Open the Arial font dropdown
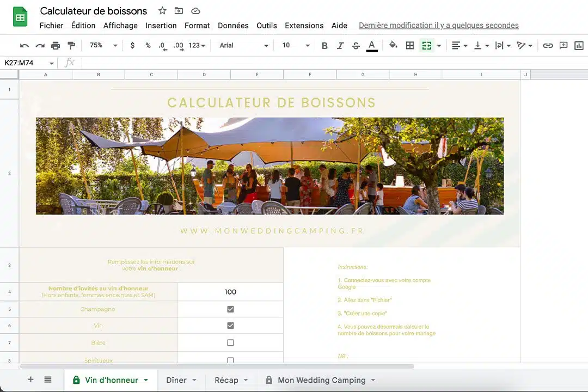This screenshot has width=588, height=392. pyautogui.click(x=244, y=45)
